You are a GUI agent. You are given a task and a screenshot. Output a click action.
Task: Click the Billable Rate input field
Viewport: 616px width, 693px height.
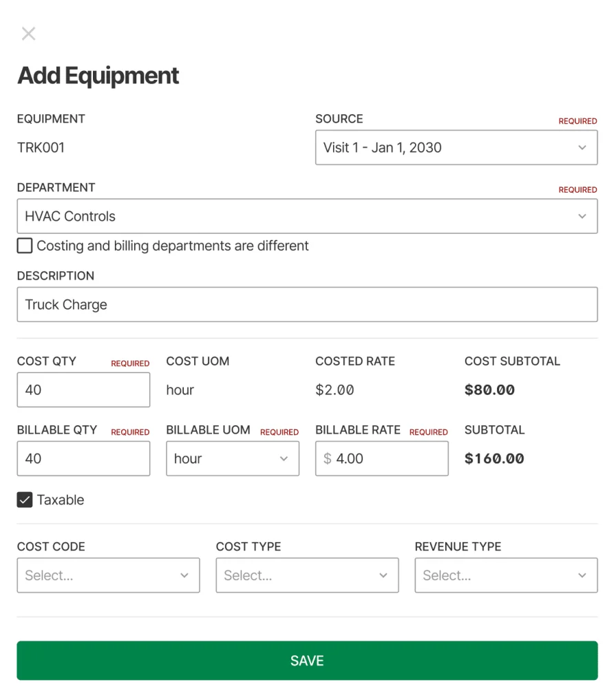[381, 458]
